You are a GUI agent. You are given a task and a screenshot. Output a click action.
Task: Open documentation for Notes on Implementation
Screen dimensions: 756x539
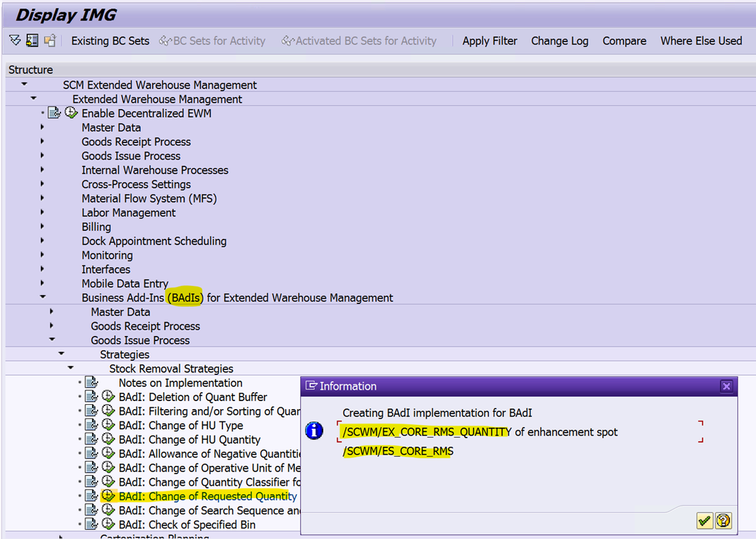tap(91, 383)
